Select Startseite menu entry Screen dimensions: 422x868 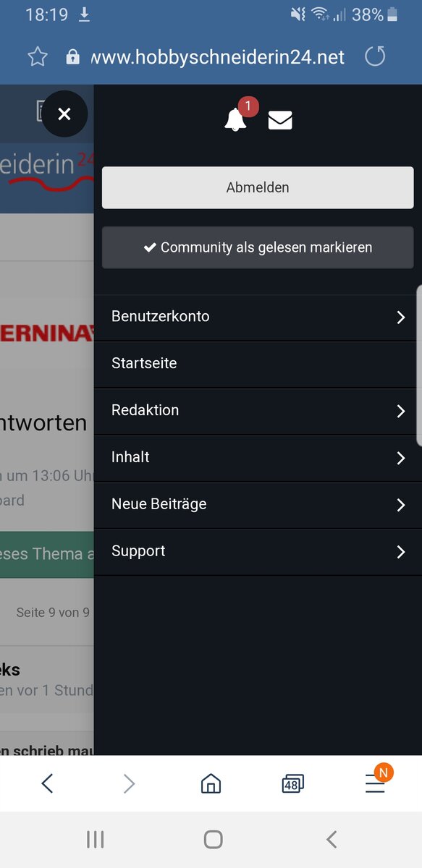pos(258,364)
